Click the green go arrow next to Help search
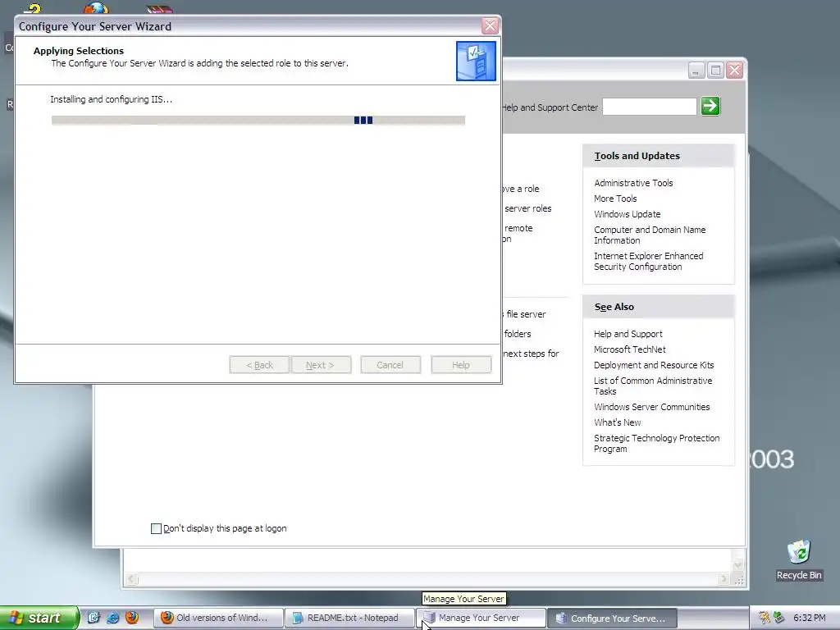 point(710,106)
